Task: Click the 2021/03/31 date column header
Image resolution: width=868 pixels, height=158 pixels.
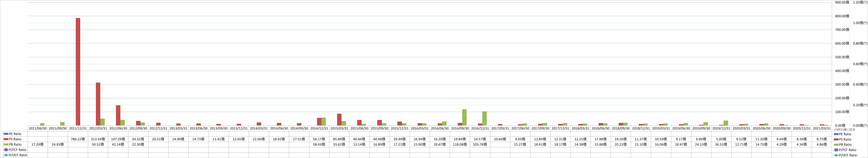Action: 822,128
